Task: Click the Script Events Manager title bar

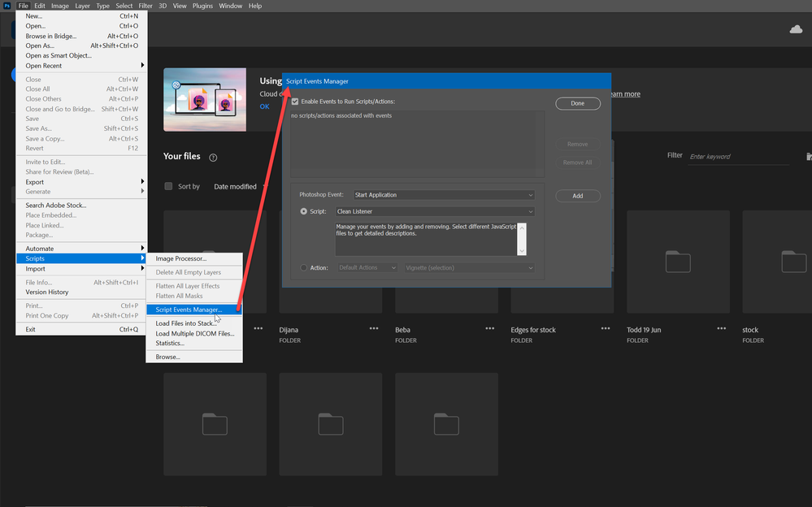Action: [446, 81]
